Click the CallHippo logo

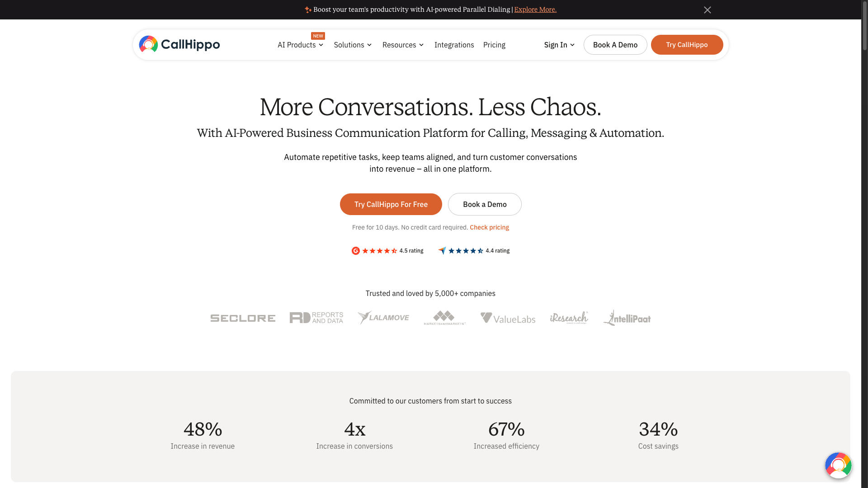pyautogui.click(x=179, y=44)
